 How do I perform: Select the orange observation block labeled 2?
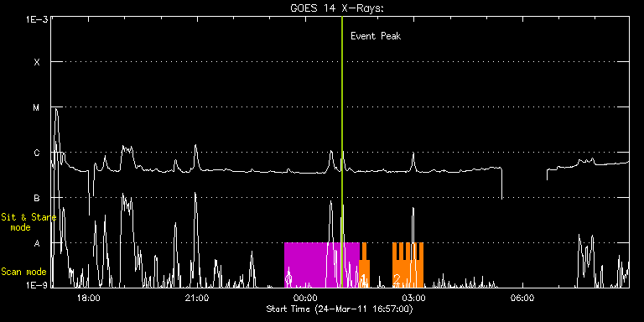point(408,265)
